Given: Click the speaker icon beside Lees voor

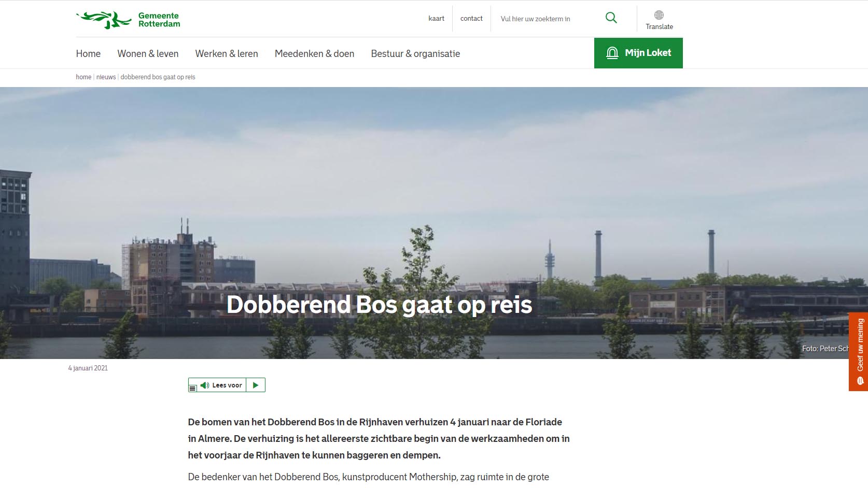Looking at the screenshot, I should [x=205, y=385].
